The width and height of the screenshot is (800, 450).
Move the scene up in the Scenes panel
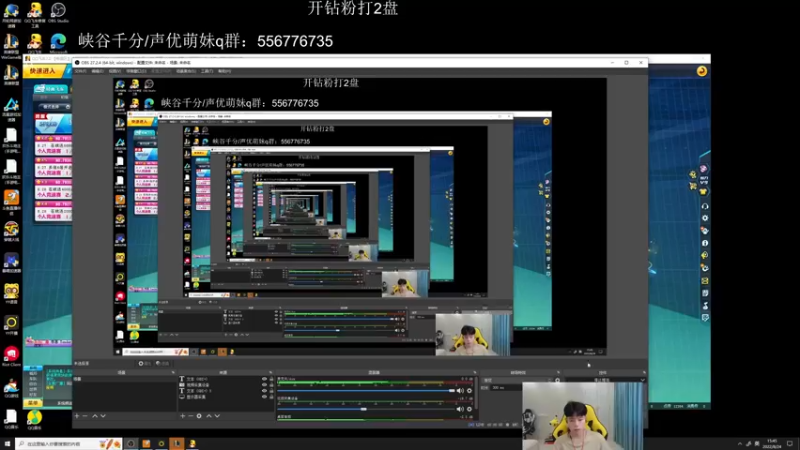click(95, 416)
